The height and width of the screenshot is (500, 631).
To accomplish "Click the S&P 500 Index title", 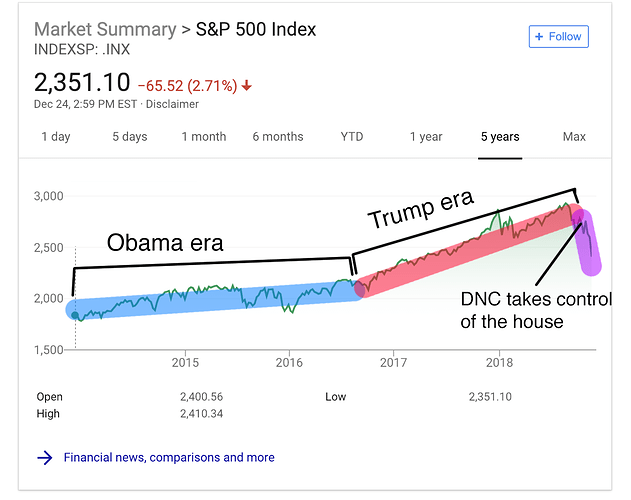I will [x=256, y=29].
